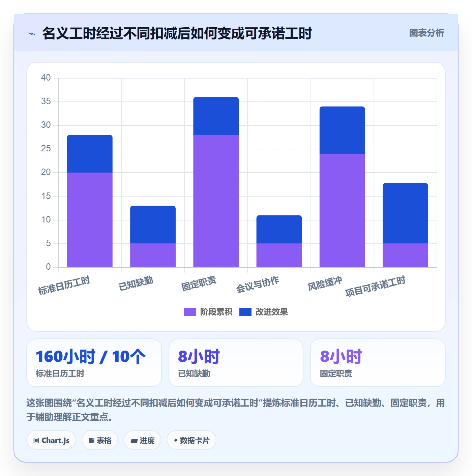Select the purple segment of the 固定职责 bar
The height and width of the screenshot is (476, 472).
216,201
